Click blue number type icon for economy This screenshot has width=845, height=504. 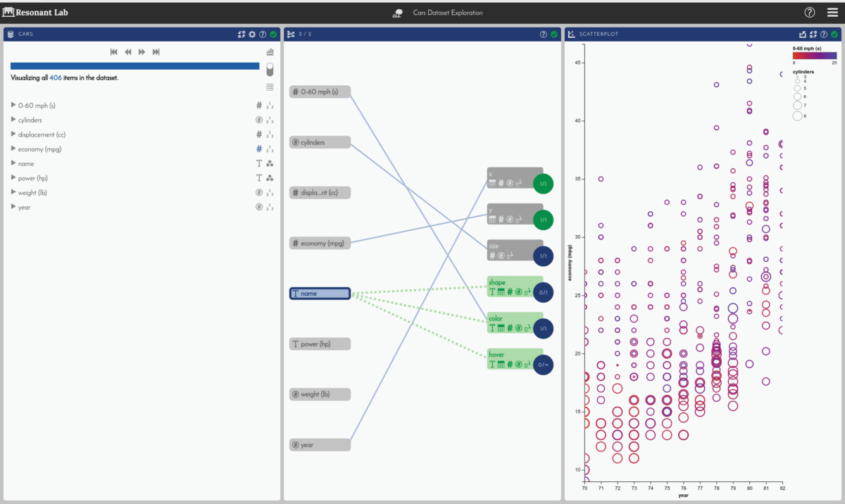tap(258, 149)
